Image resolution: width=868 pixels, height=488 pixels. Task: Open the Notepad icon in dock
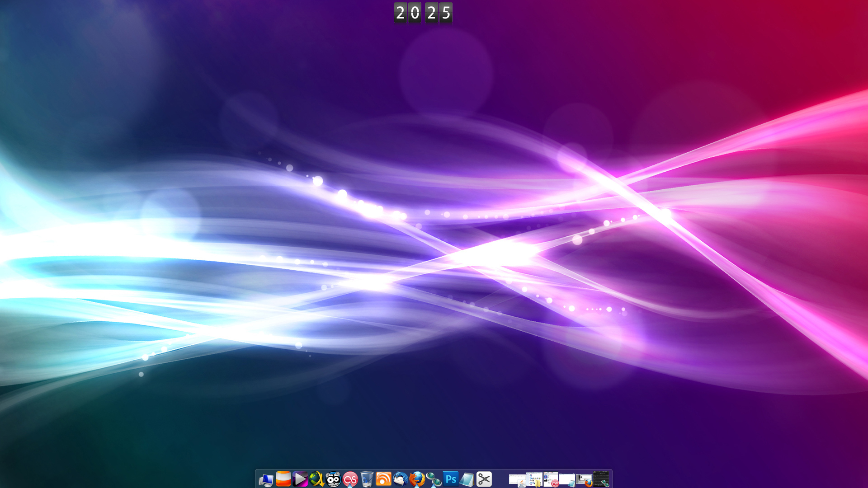tap(467, 479)
